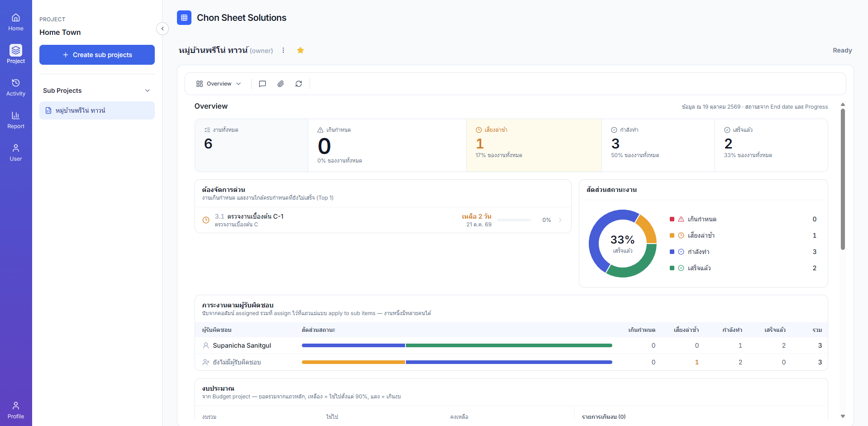Select the เสร็จแล้ว legend entry
This screenshot has width=868, height=426.
pyautogui.click(x=743, y=268)
